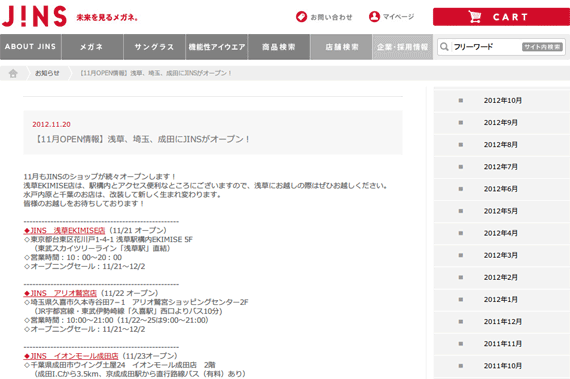This screenshot has height=379, width=570.
Task: Open the 2012年1月 archive
Action: 502,300
